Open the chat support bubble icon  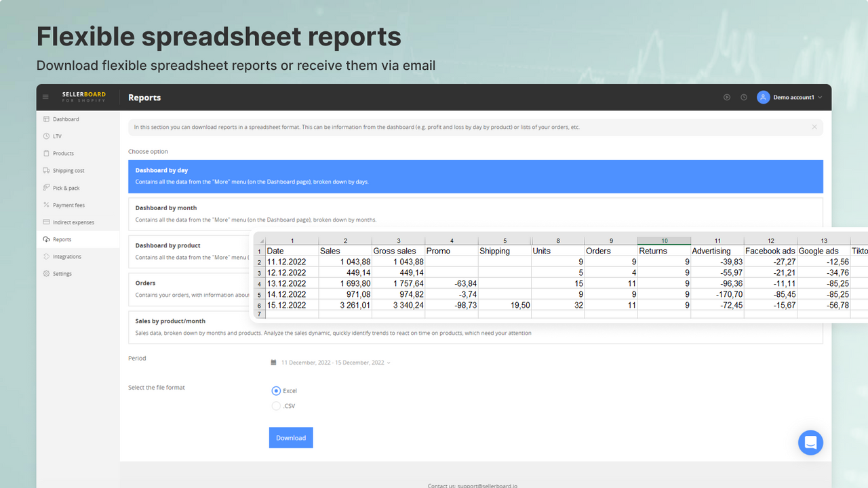pyautogui.click(x=810, y=443)
